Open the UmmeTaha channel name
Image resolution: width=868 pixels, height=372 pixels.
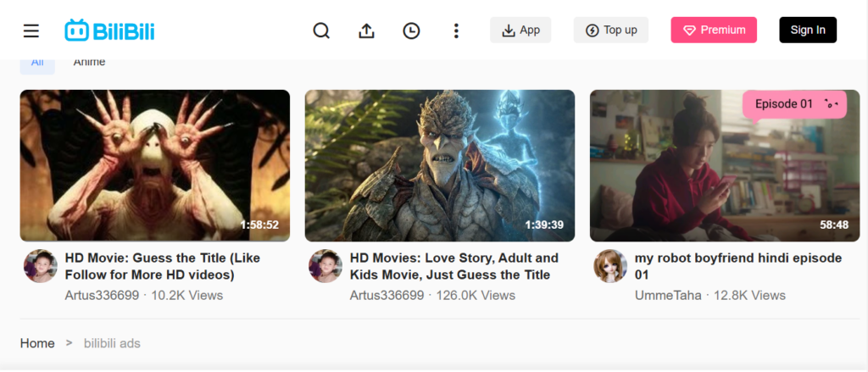pyautogui.click(x=668, y=296)
